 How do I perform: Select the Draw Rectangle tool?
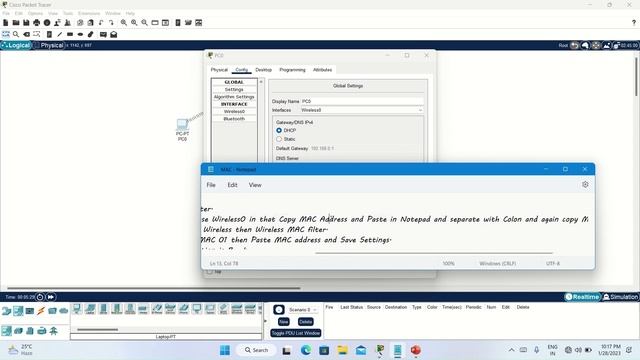click(x=70, y=34)
